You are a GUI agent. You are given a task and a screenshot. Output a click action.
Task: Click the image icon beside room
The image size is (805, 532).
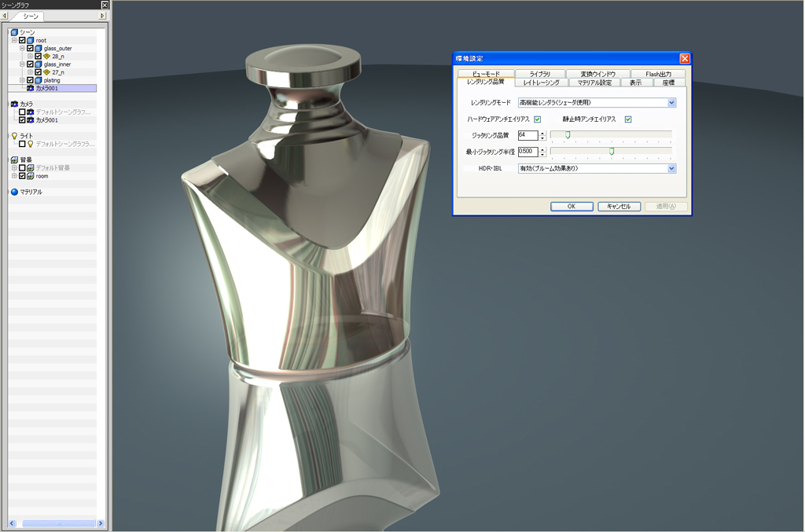tap(31, 176)
